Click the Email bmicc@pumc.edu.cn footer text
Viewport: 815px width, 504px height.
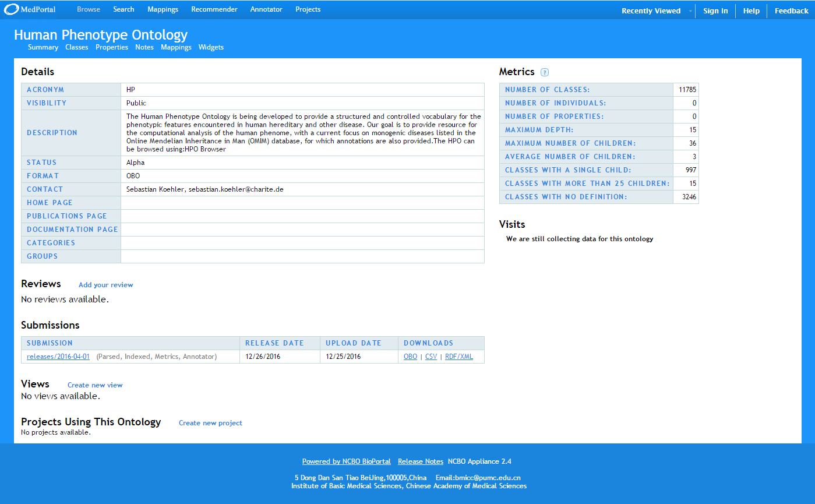click(478, 478)
